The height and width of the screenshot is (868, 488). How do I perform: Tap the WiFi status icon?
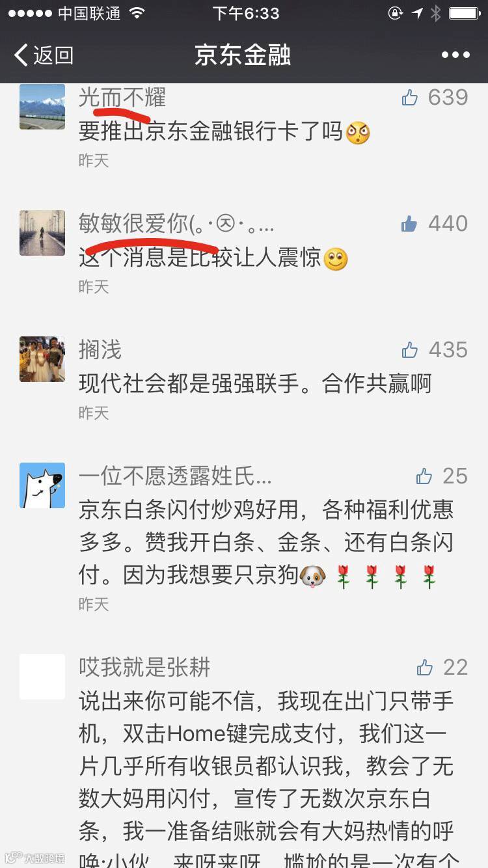(x=137, y=13)
